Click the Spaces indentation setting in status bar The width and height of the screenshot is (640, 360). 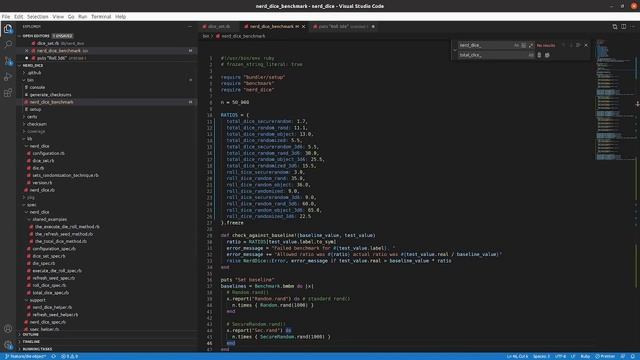541,356
